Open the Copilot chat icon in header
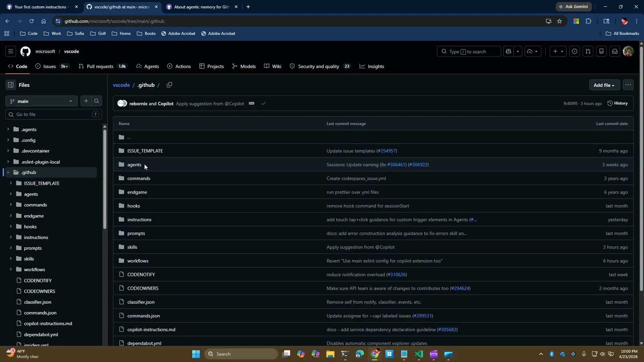The width and height of the screenshot is (644, 362). point(509,51)
